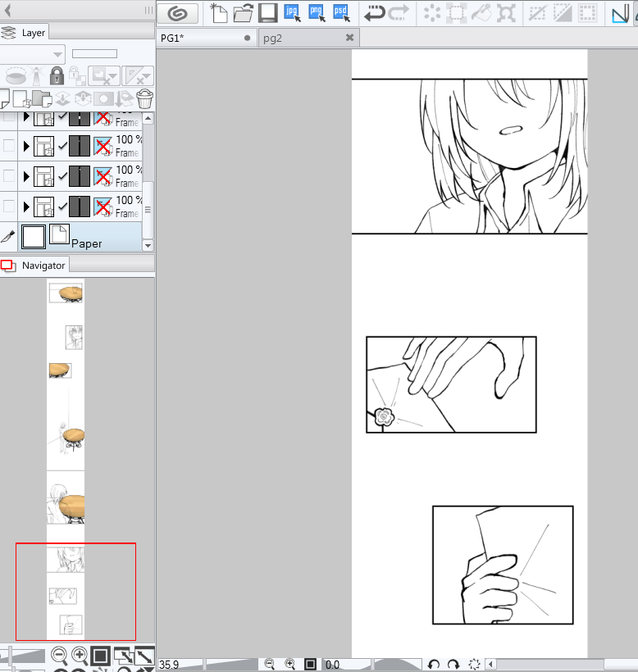
Task: Redo the last undone action
Action: click(399, 13)
